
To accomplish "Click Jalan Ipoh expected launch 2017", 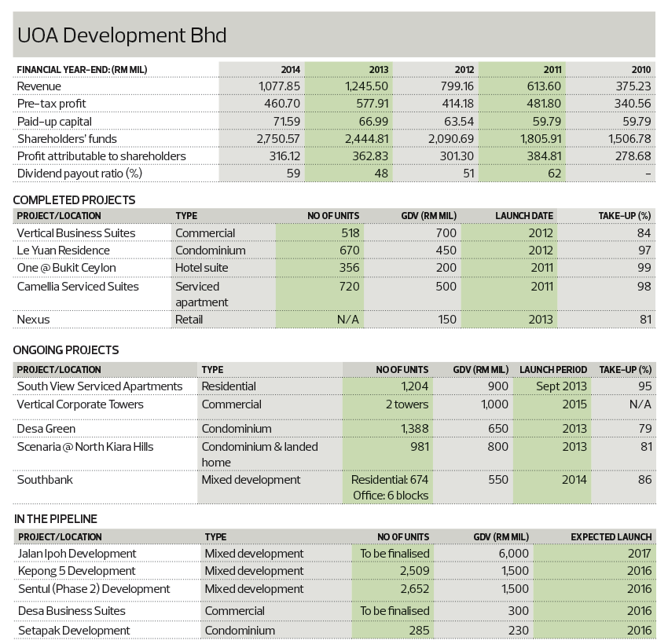I will [x=639, y=554].
